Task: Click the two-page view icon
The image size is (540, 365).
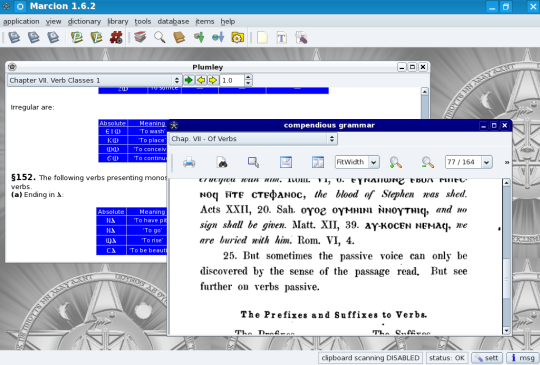Action: tap(318, 162)
